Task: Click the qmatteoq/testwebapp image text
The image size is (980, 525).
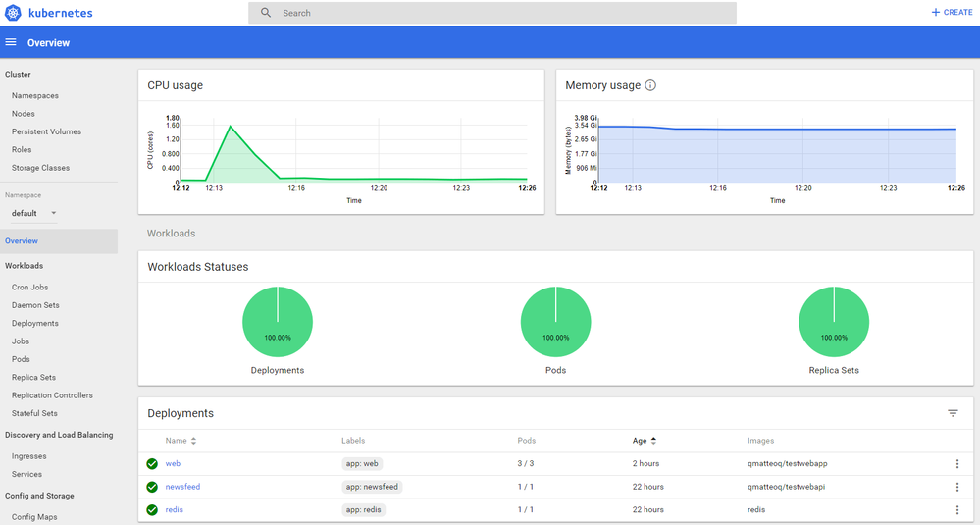Action: coord(787,464)
